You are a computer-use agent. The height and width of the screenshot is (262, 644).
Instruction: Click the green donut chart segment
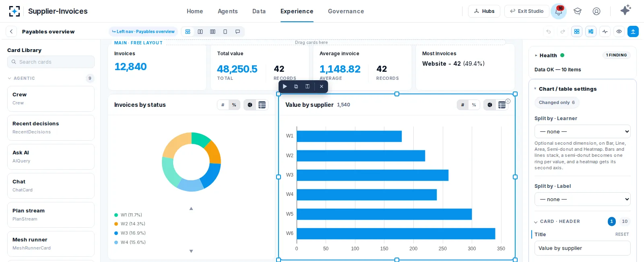pos(200,139)
